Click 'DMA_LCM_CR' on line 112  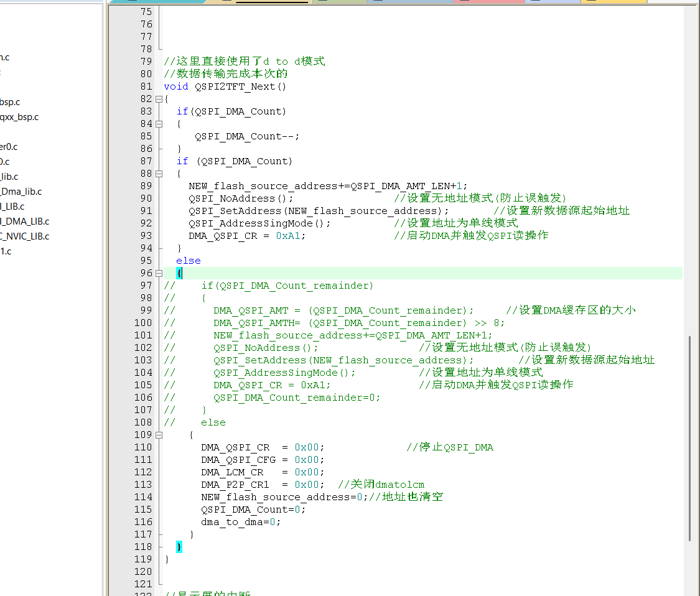point(231,472)
